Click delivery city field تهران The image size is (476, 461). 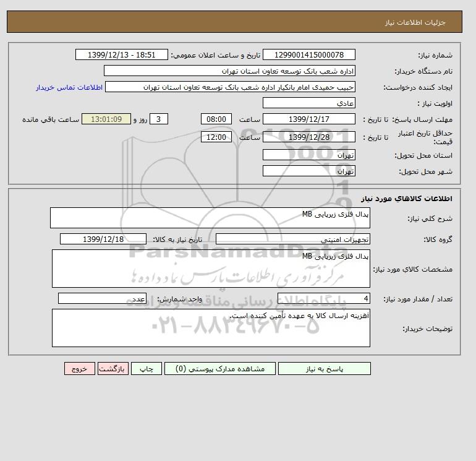(x=309, y=171)
